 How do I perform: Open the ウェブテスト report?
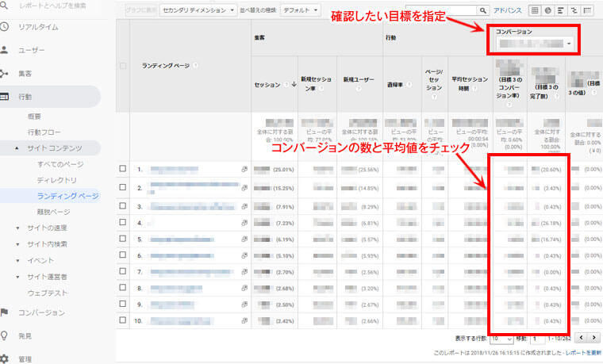click(47, 293)
